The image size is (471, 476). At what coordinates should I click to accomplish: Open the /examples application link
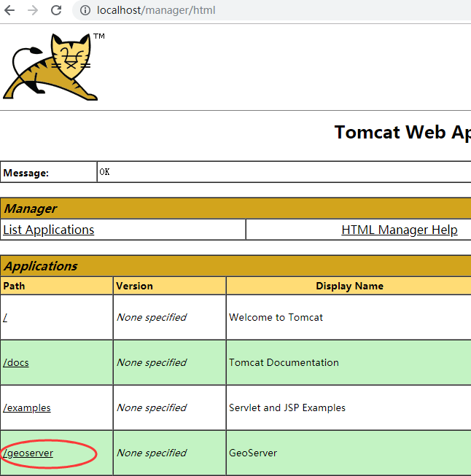pos(27,408)
